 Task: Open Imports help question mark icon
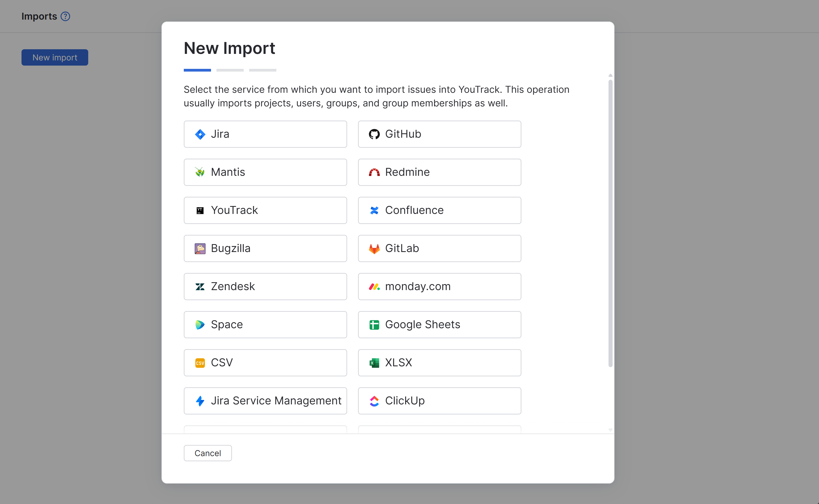click(65, 16)
